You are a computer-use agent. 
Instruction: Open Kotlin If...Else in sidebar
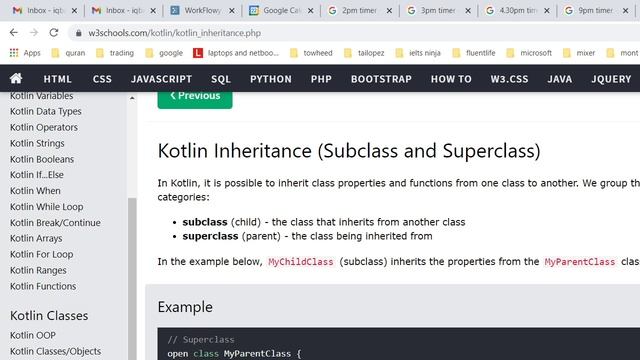point(37,175)
